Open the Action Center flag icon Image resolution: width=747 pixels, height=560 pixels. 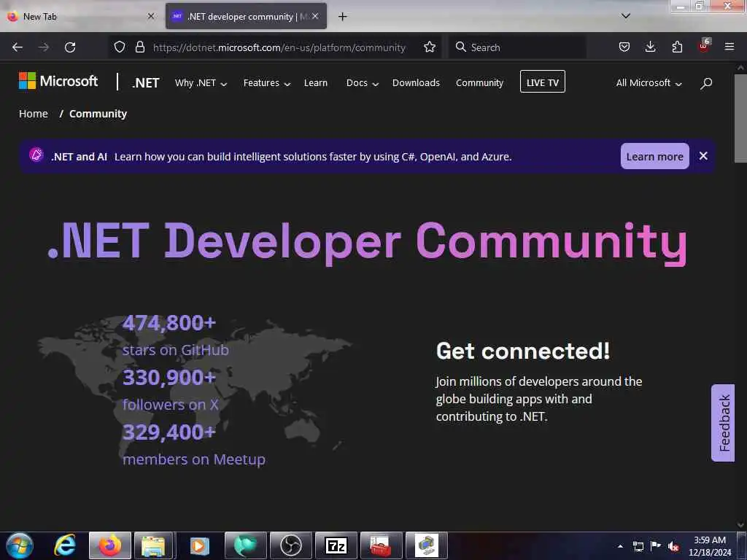[656, 545]
